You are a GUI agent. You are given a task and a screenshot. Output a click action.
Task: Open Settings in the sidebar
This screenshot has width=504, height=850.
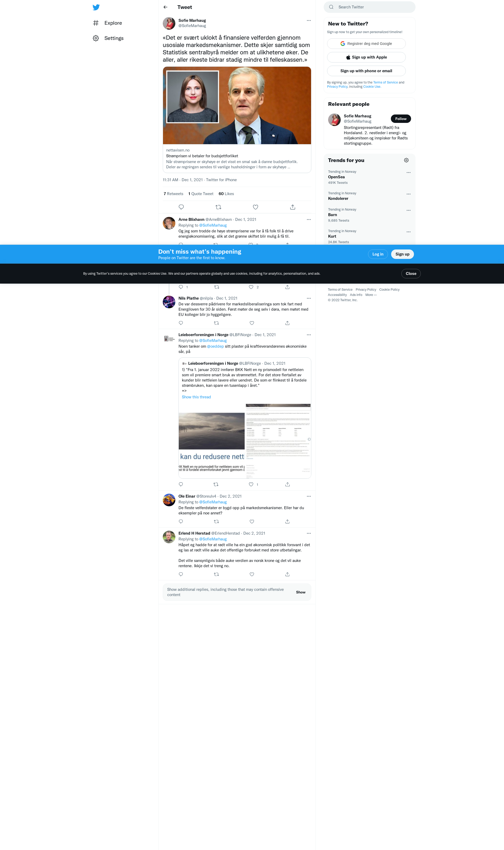pyautogui.click(x=114, y=38)
